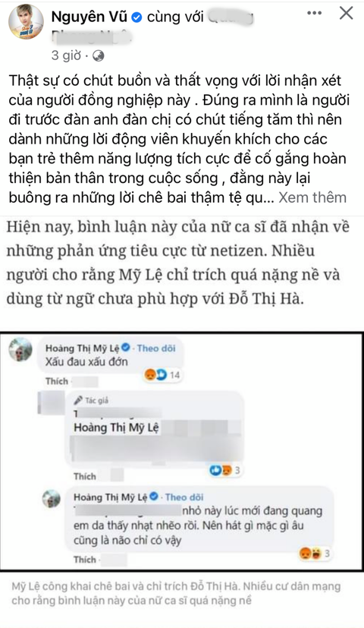Click the tagged Hoàng Thị Mỹ Lệ name in reply
Viewport: 364px width, 628px height.
(x=116, y=428)
